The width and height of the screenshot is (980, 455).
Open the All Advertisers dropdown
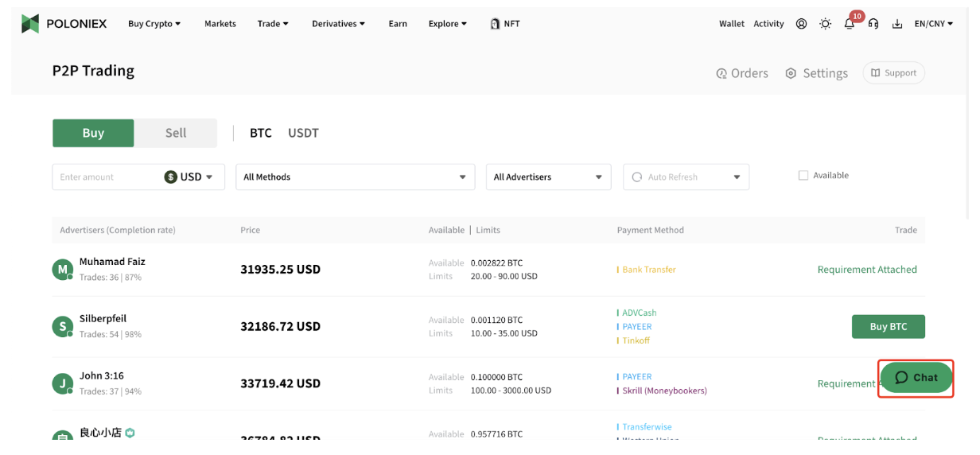pos(548,177)
